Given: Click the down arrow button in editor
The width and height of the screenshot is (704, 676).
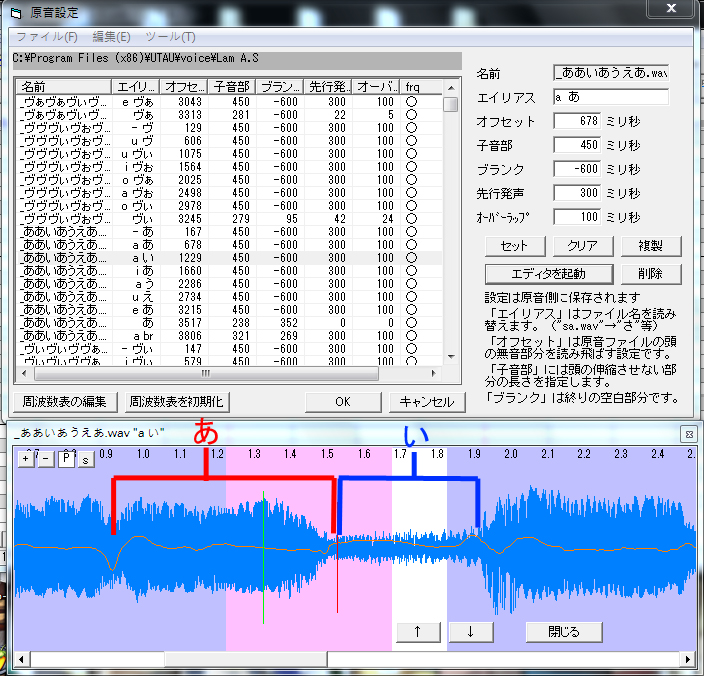Looking at the screenshot, I should [x=471, y=632].
